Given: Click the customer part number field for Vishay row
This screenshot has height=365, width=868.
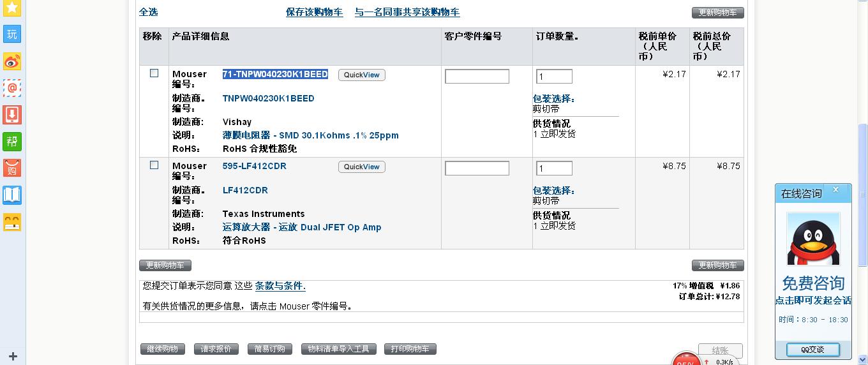Looking at the screenshot, I should (x=477, y=77).
